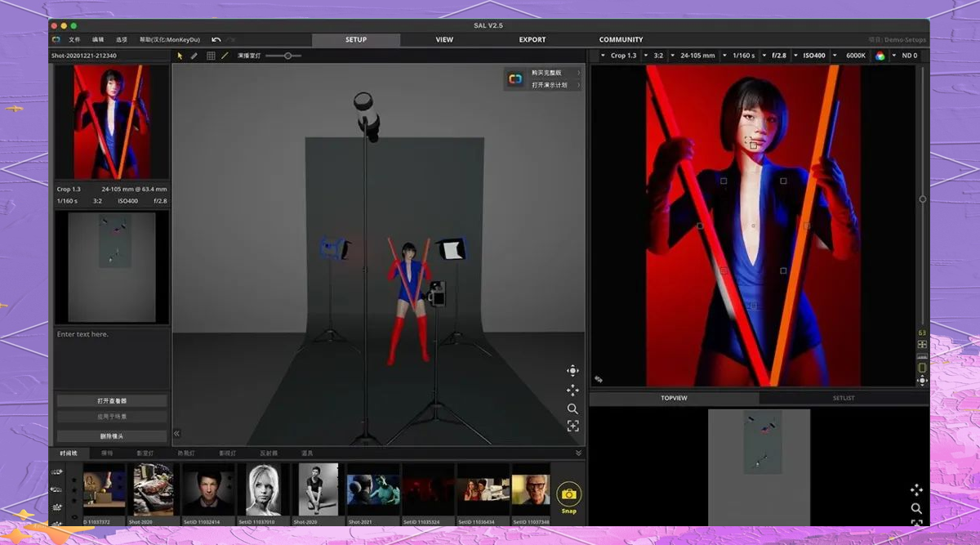
Task: Adjust the vertical zoom slider beside the render preview
Action: (x=923, y=199)
